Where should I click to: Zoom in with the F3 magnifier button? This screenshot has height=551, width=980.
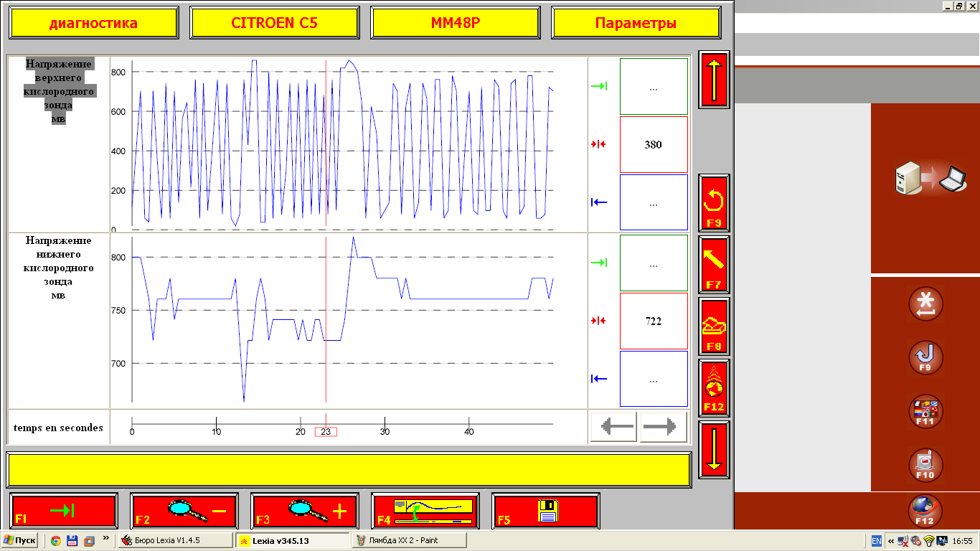tap(305, 511)
